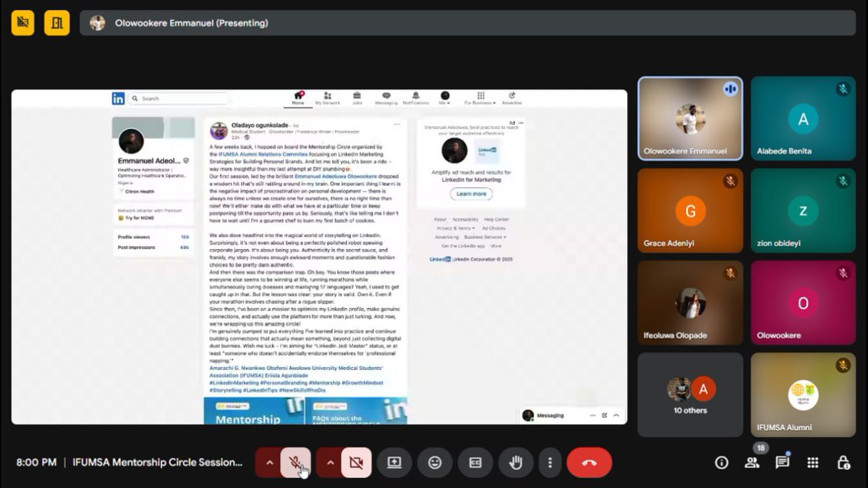Select zion obideyi's participant tile
Viewport: 868px width, 488px height.
coord(804,211)
